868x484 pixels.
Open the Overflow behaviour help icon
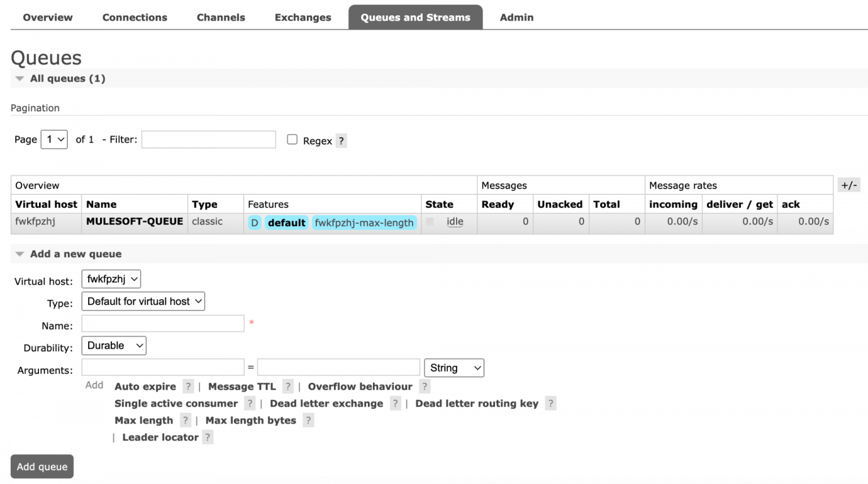point(424,386)
